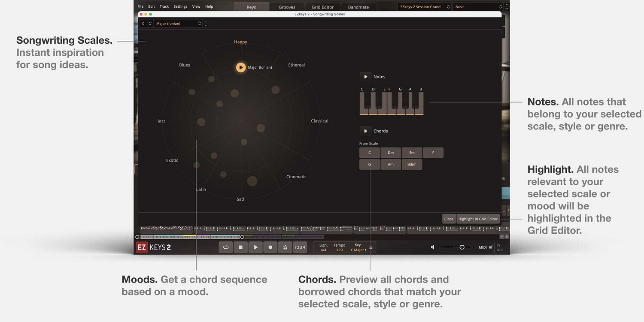The height and width of the screenshot is (322, 644).
Task: Click the Tempo 120 value
Action: click(x=340, y=247)
